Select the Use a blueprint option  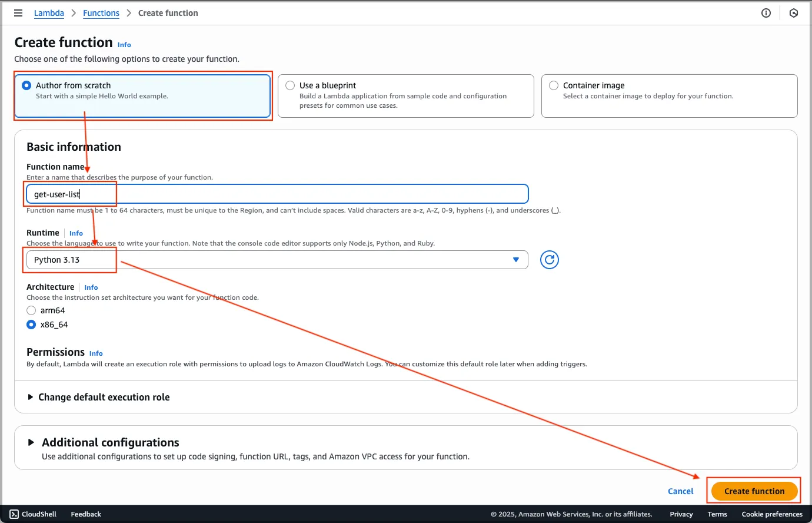point(290,85)
